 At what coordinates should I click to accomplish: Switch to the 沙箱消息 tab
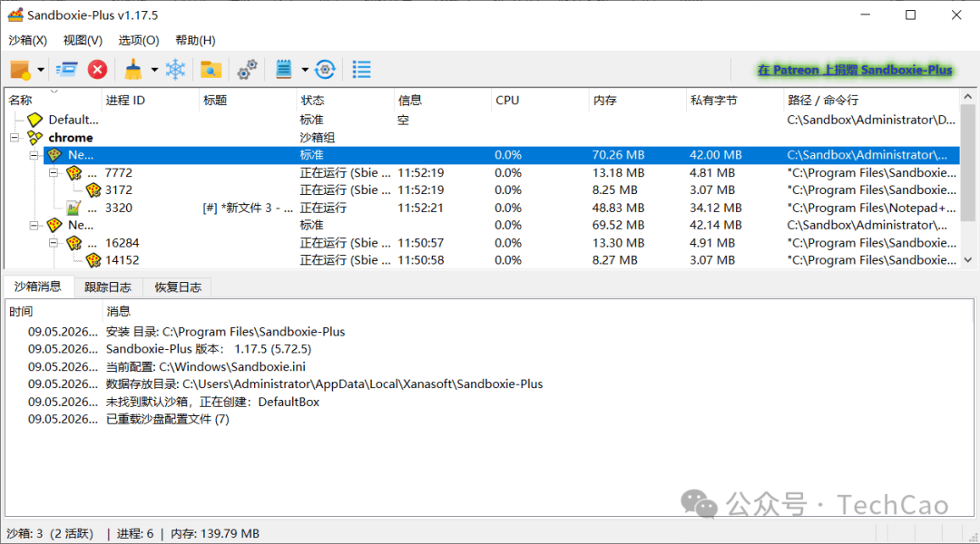[37, 287]
